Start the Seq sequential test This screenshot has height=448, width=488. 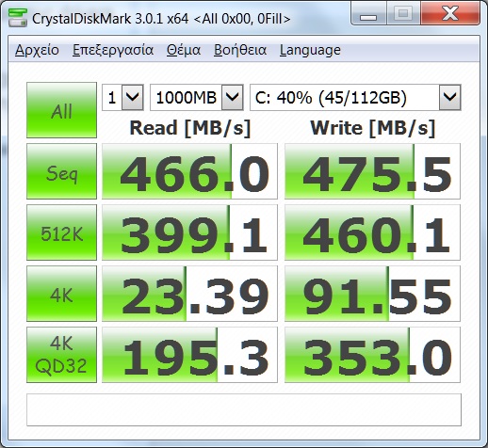(61, 171)
